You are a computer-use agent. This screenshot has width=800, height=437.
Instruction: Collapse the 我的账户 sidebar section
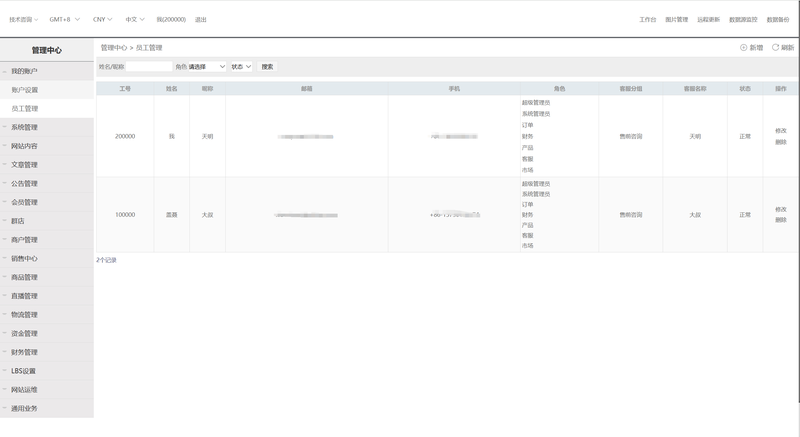tap(47, 71)
